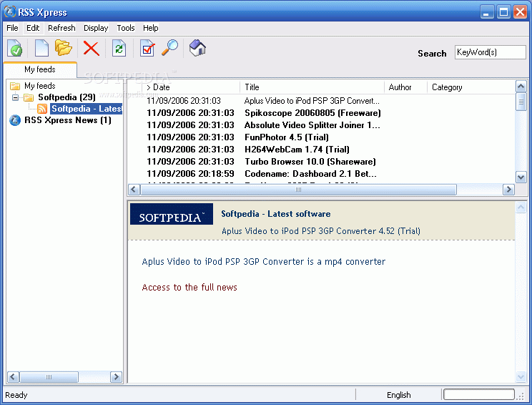Click the article list horizontal scroll left arrow

tap(134, 190)
